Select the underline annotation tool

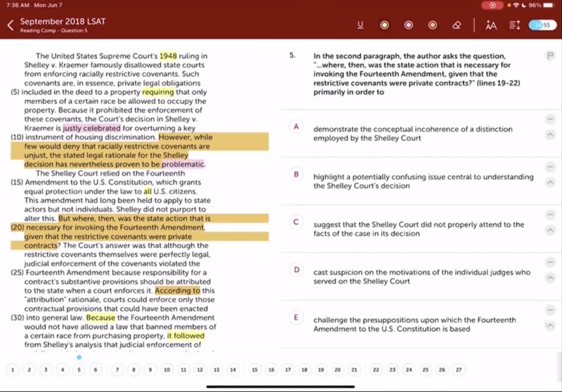pos(360,25)
